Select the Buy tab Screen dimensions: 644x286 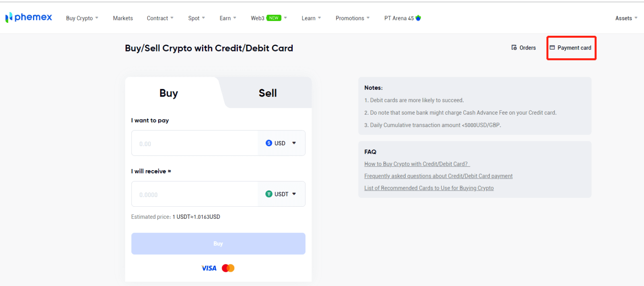168,93
